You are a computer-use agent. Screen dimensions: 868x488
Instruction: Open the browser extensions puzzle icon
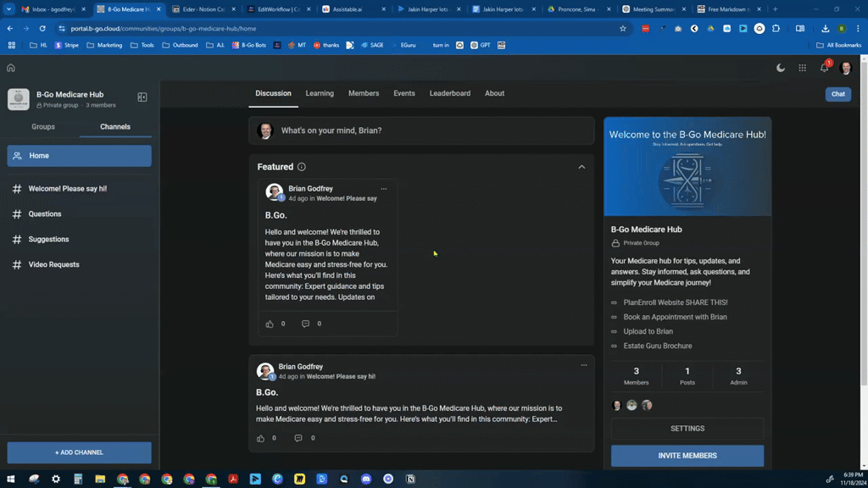(x=776, y=28)
